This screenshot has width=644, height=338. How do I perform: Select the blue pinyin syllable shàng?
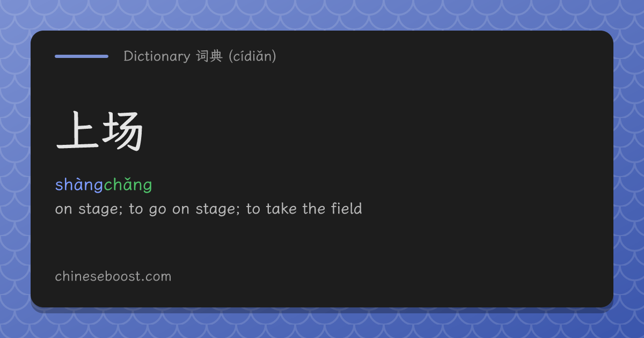79,185
